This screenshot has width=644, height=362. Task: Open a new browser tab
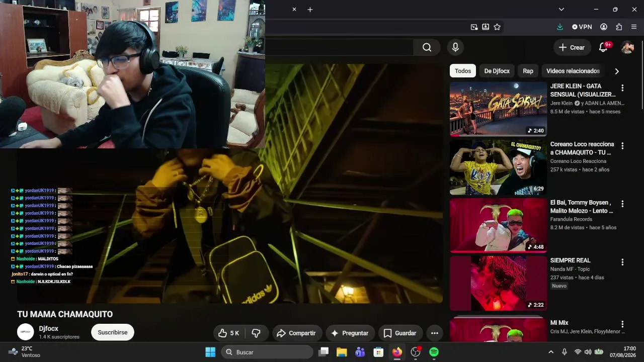(310, 10)
